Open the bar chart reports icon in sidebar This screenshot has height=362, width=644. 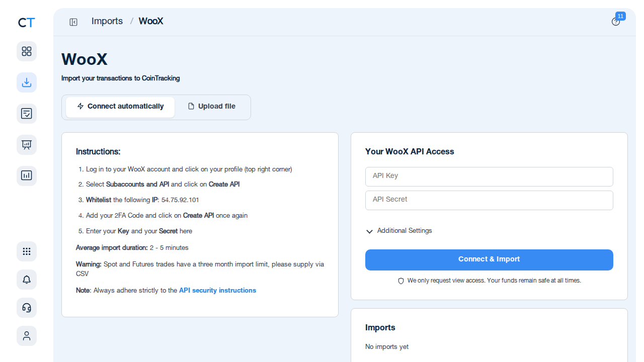(x=27, y=176)
